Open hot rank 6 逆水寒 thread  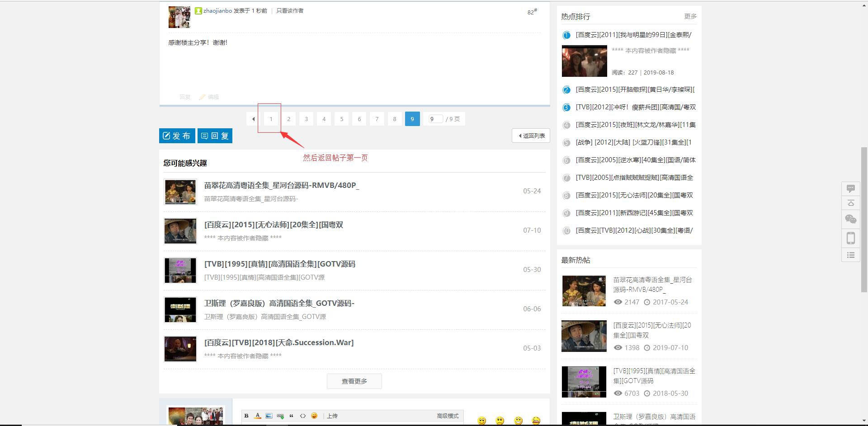tap(636, 160)
